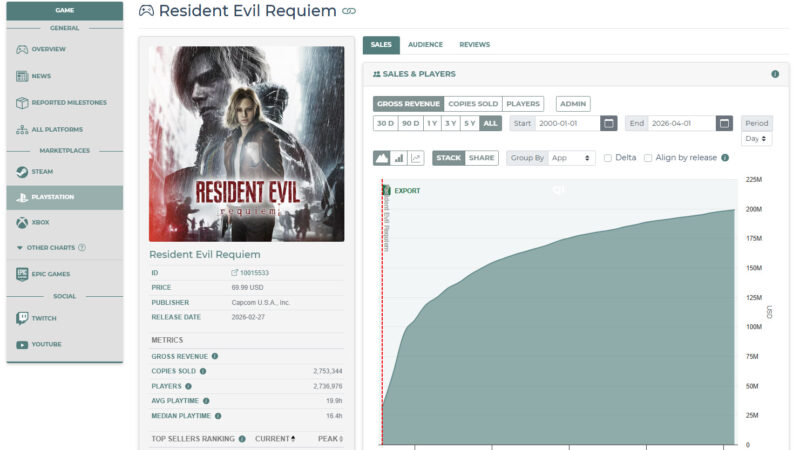
Task: Click the PlayStation logo icon
Action: (22, 197)
